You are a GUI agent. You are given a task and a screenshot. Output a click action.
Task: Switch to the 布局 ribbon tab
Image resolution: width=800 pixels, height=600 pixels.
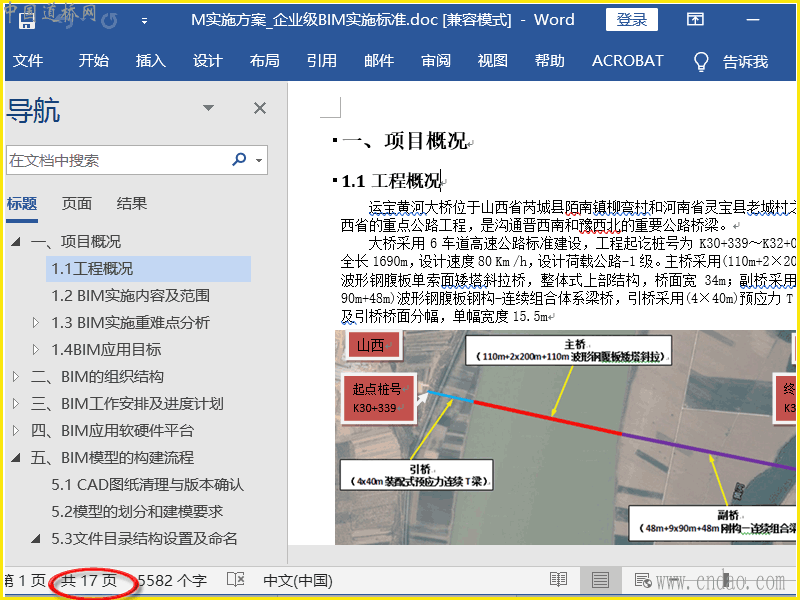pos(264,61)
